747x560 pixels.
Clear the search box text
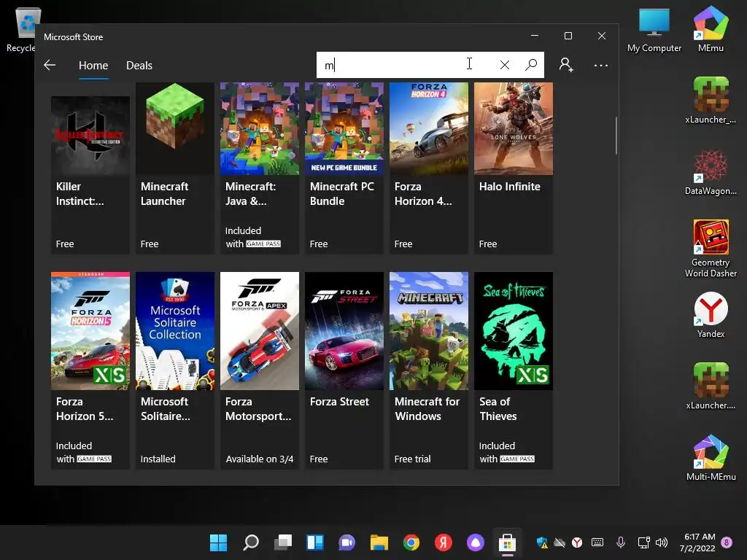tap(505, 65)
